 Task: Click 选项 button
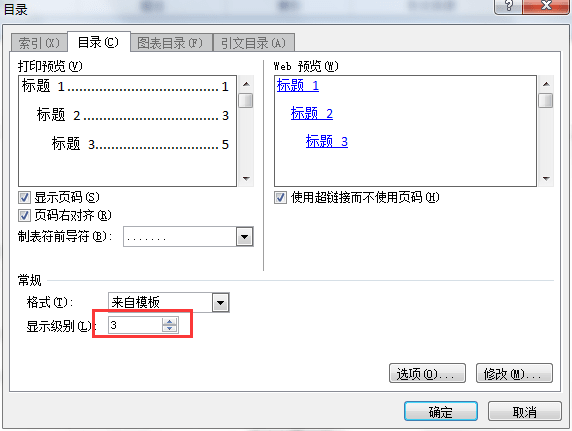click(x=427, y=373)
